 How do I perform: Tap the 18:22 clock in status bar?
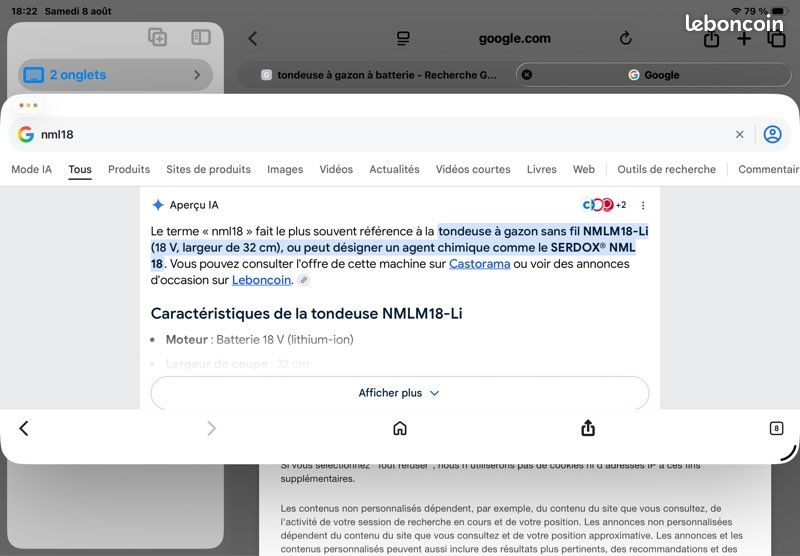[x=24, y=11]
